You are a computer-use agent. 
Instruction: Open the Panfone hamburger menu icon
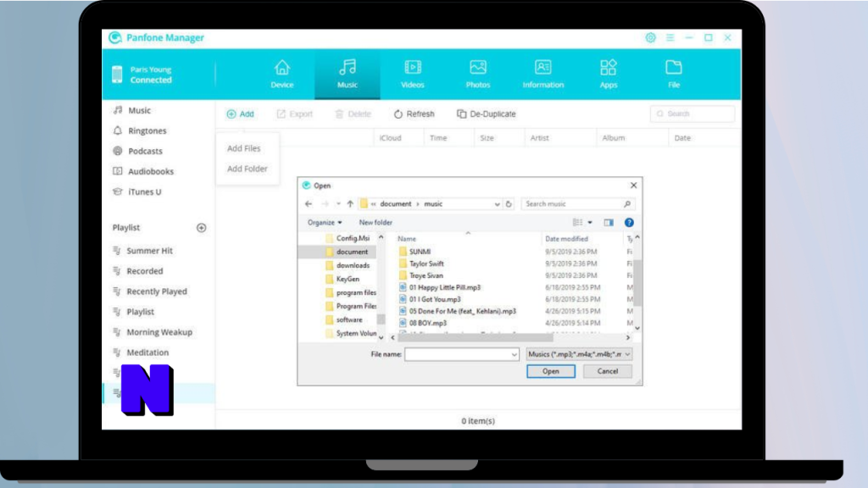click(670, 37)
